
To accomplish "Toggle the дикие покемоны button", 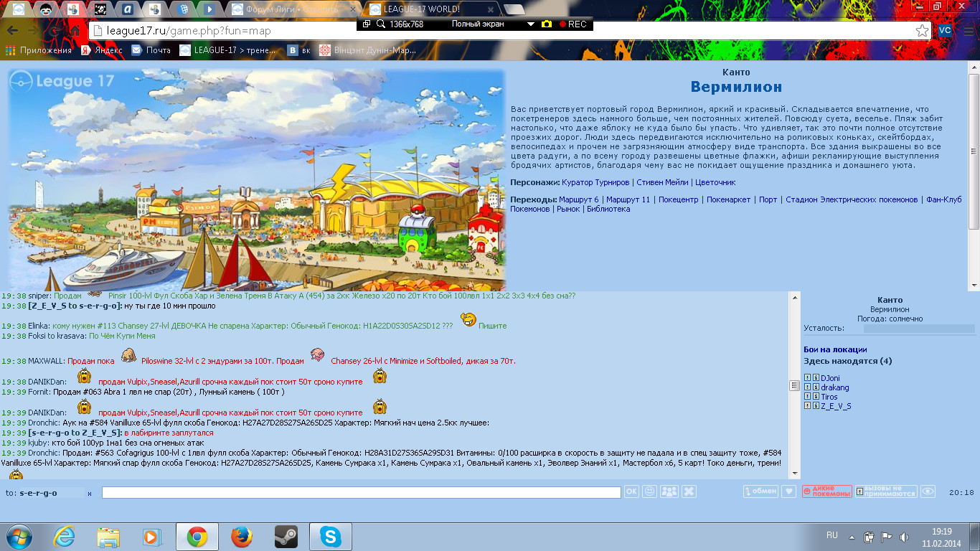I will pyautogui.click(x=827, y=491).
